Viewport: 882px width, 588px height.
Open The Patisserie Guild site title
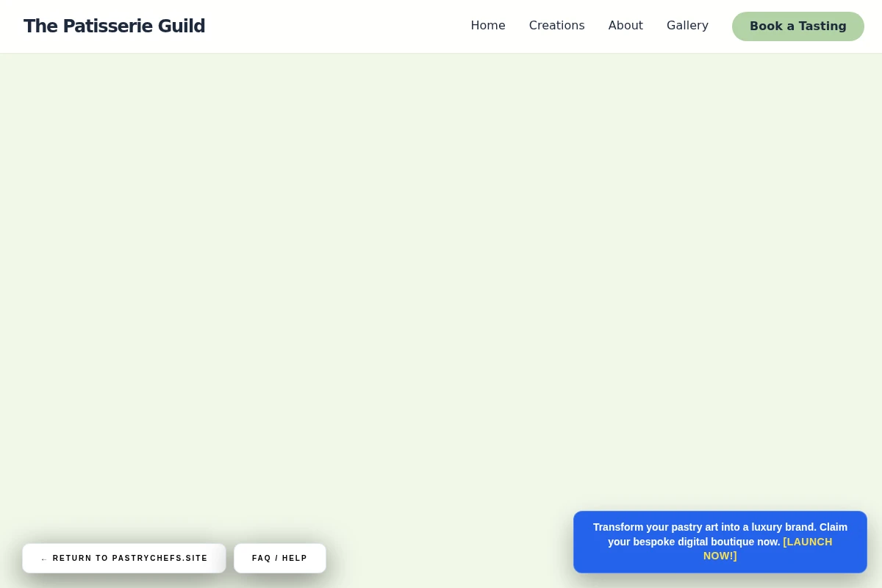click(x=114, y=26)
